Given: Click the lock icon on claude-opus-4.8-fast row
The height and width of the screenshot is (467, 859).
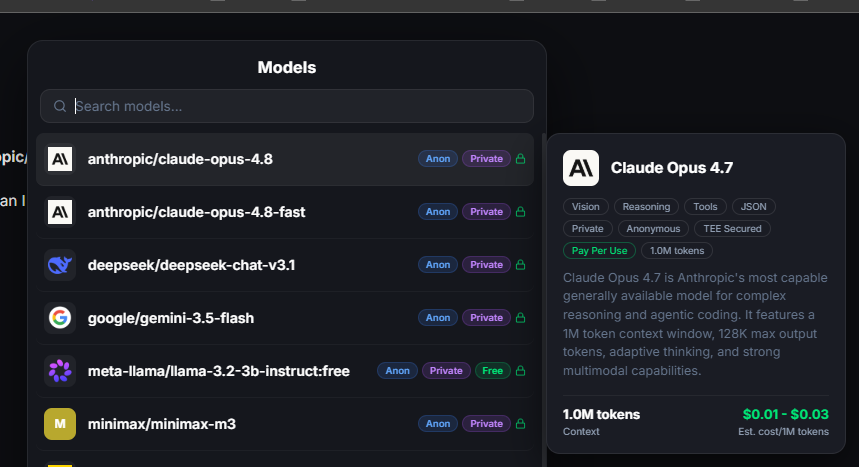Looking at the screenshot, I should (520, 212).
